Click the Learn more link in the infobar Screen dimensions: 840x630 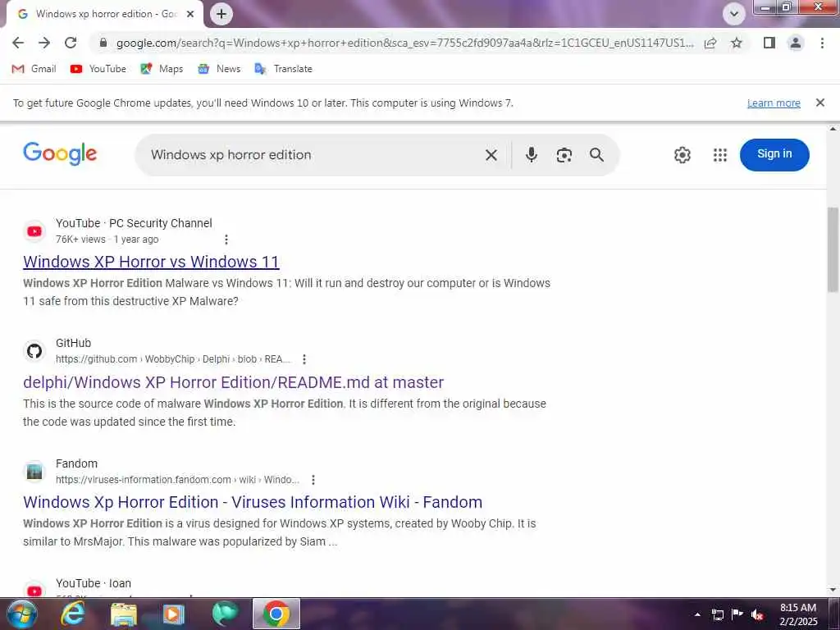(774, 103)
